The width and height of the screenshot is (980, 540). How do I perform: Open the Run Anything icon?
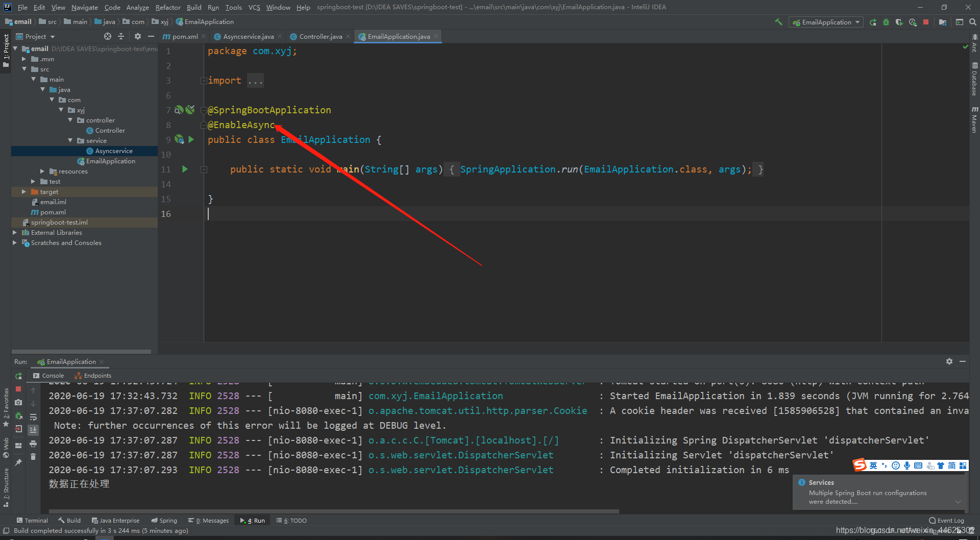960,22
